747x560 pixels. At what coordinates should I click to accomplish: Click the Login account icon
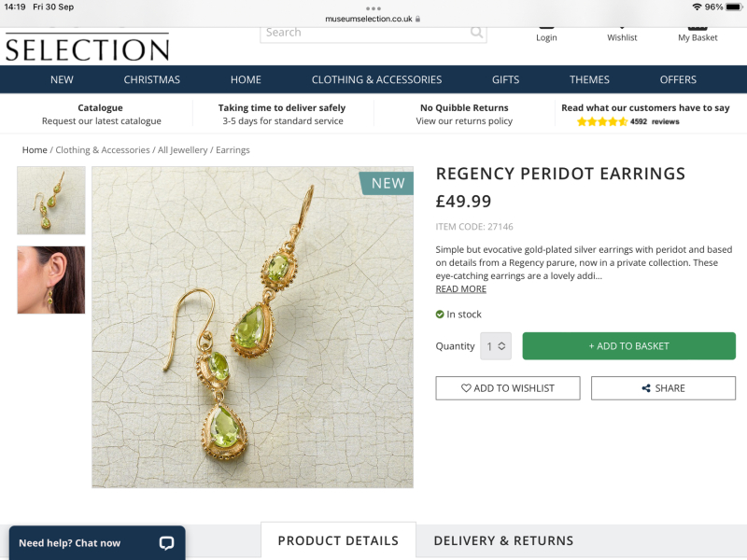tap(546, 27)
